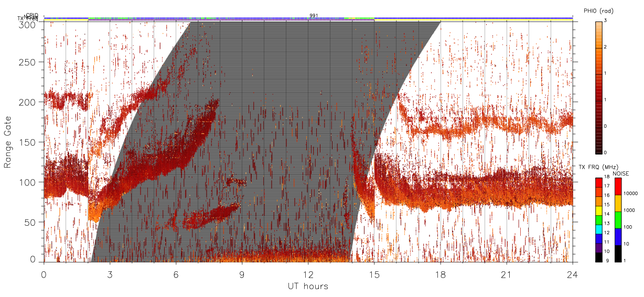Click the 'UT hours' x-axis label

point(308,287)
